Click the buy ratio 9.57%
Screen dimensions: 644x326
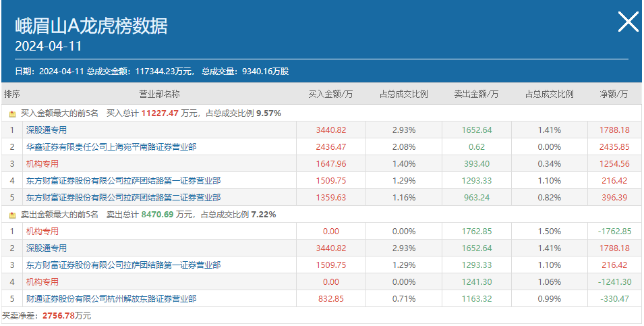[x=268, y=113]
